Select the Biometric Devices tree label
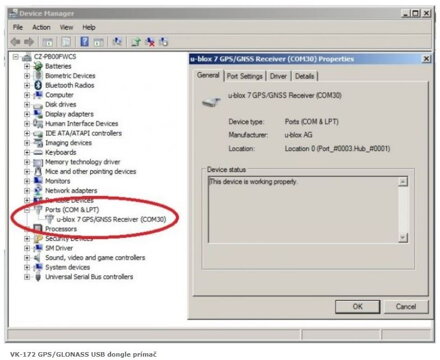The height and width of the screenshot is (360, 440). click(x=70, y=76)
